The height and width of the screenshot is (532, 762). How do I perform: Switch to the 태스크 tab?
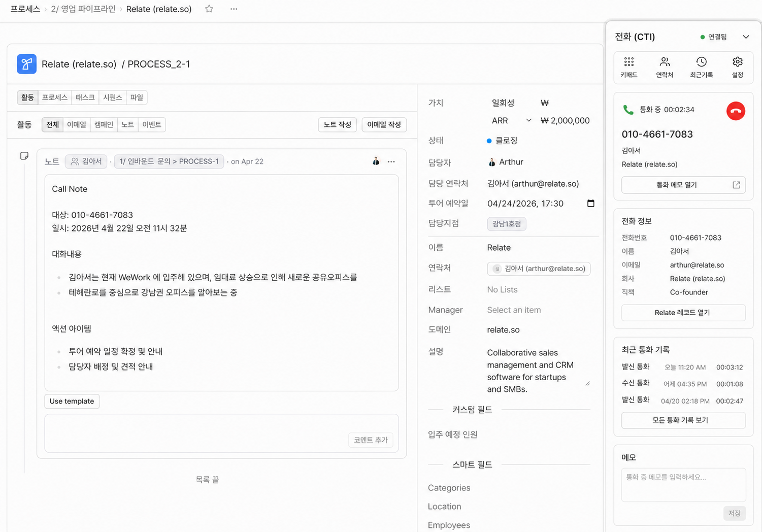(85, 97)
